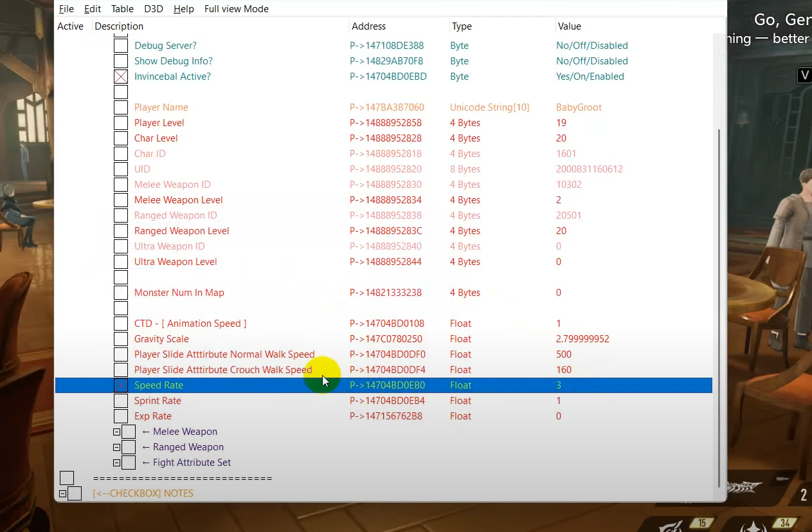Select the Ranged Weapon Level row
812x532 pixels.
tap(384, 231)
